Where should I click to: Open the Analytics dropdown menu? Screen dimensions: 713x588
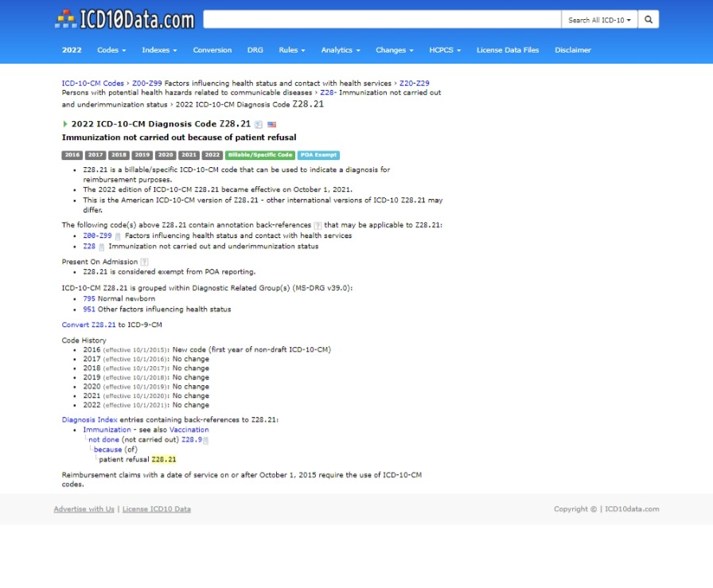coord(341,50)
